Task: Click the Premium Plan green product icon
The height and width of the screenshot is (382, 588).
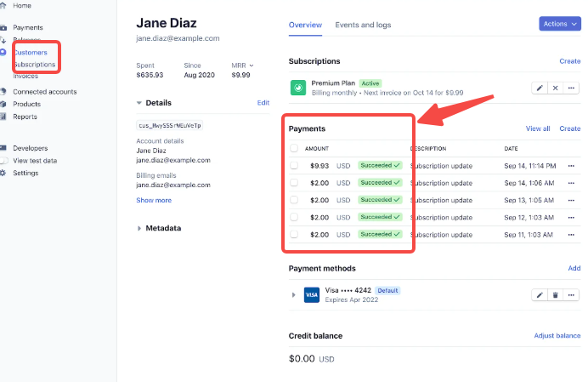Action: 298,88
